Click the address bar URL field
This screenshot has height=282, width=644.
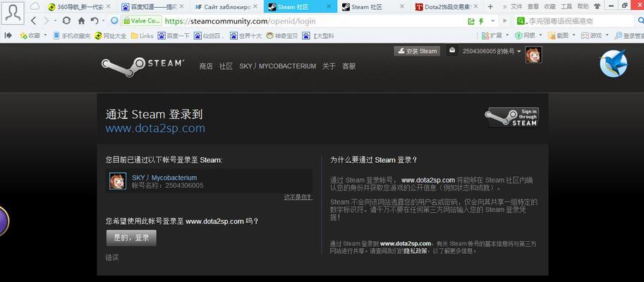[x=314, y=21]
